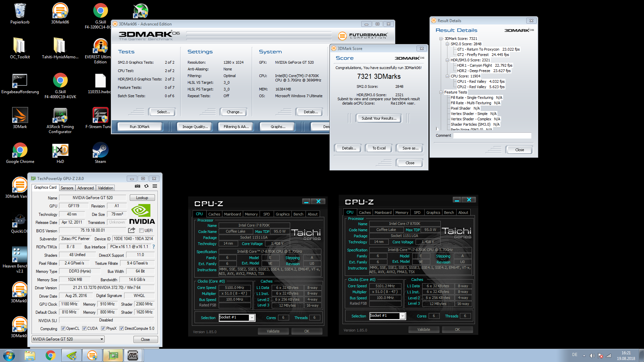
Task: Select the Google Chrome desktop icon
Action: [x=20, y=153]
